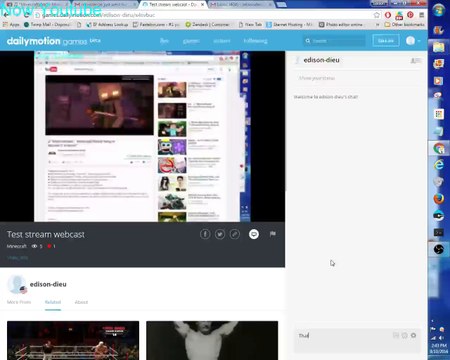Screen dimensions: 450x360
Task: Expand bookmarks overflow chevron
Action: coord(377,25)
